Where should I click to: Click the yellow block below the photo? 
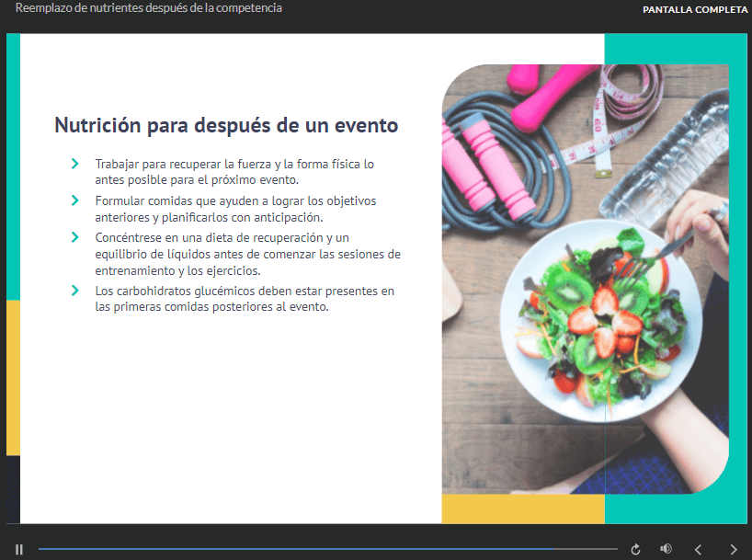click(522, 509)
